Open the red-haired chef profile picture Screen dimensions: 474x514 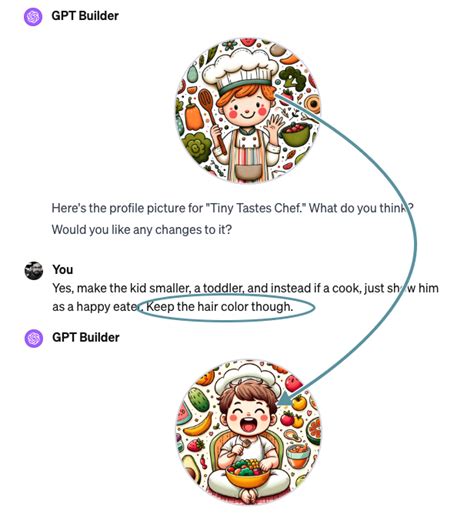[x=247, y=110]
